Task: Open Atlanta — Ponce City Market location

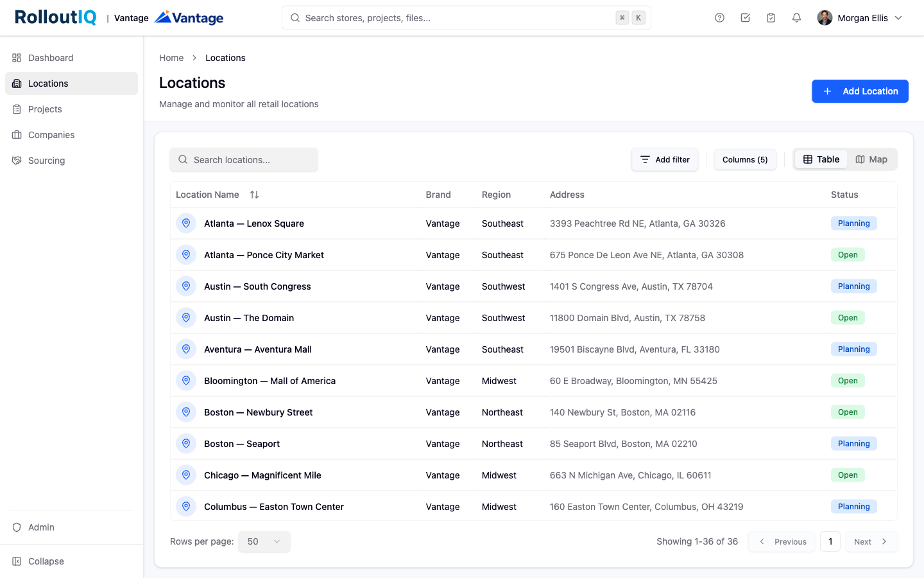Action: point(264,255)
